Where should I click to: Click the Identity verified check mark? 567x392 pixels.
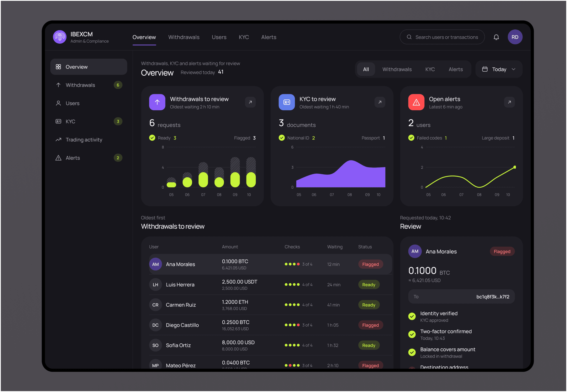click(412, 316)
